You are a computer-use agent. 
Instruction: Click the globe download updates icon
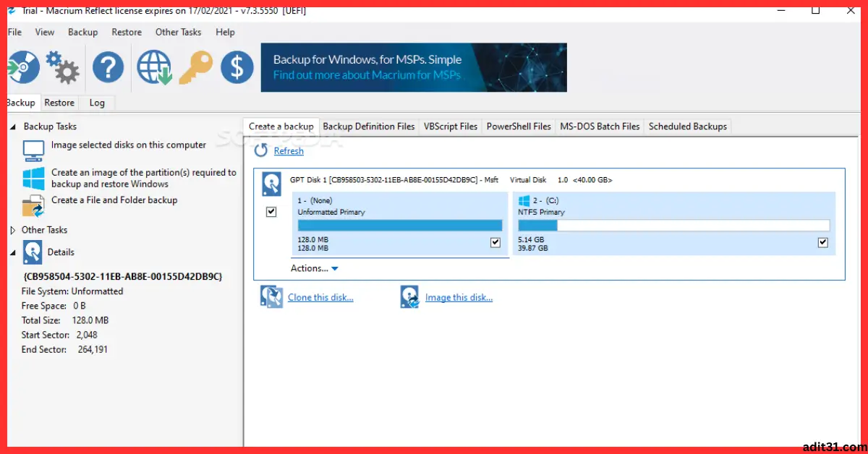point(153,68)
